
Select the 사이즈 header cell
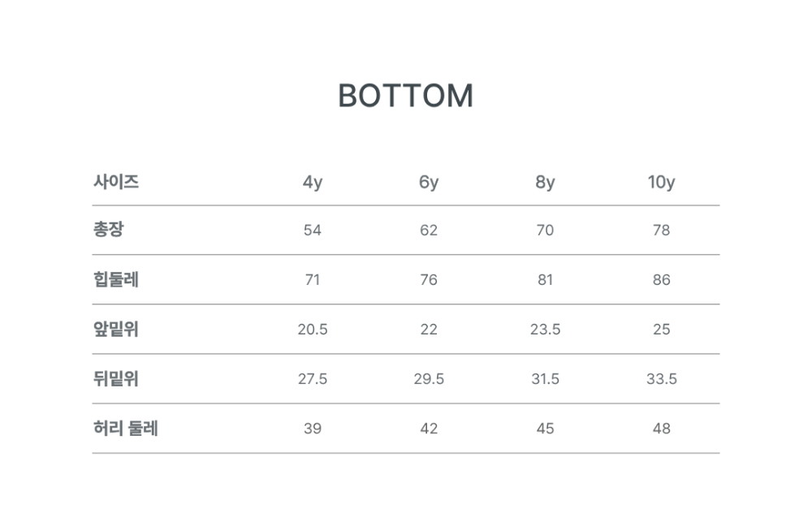pyautogui.click(x=116, y=182)
